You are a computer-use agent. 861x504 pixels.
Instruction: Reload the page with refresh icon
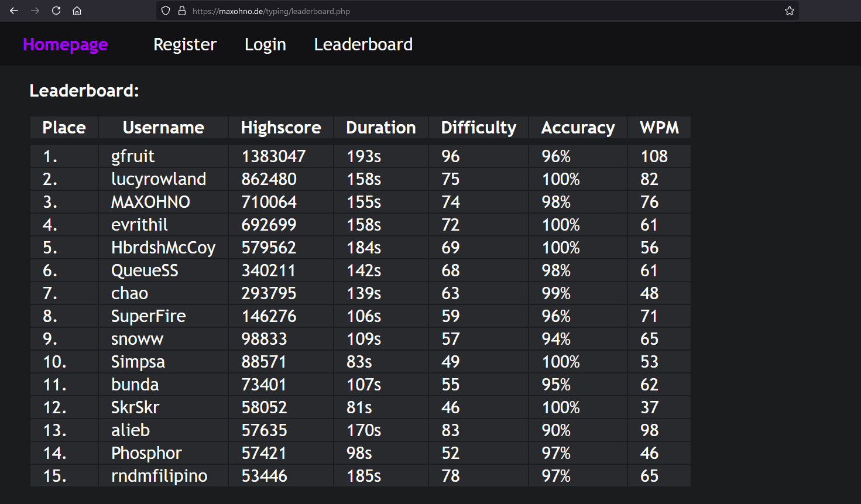[x=56, y=11]
